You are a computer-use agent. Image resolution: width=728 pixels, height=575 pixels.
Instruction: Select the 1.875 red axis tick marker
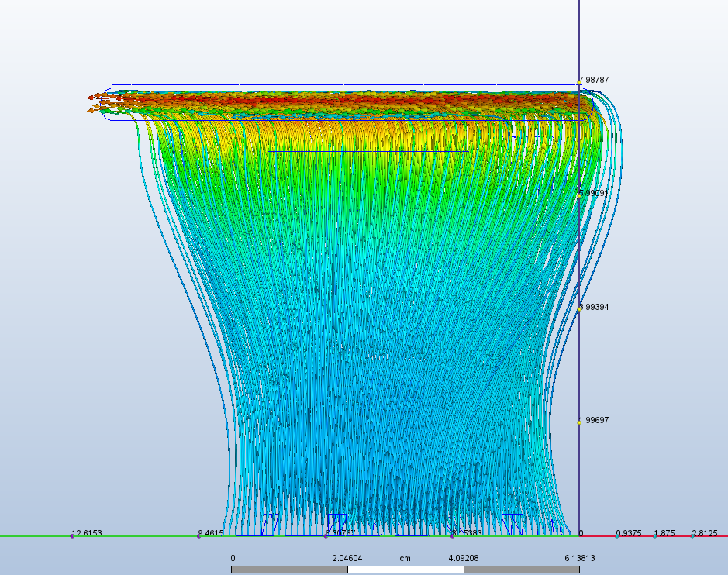[654, 535]
